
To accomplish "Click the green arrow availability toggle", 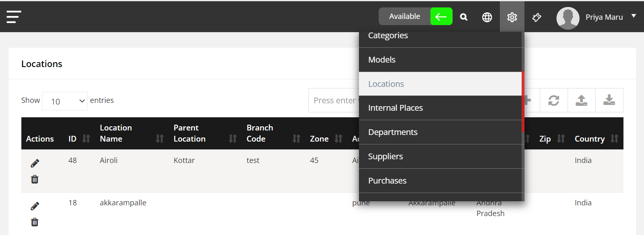I will coord(441,16).
